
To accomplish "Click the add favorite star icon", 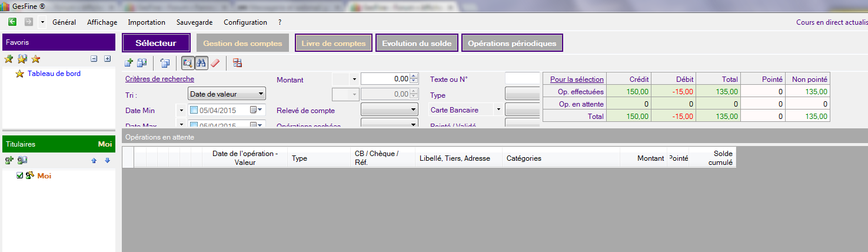I will pos(8,59).
